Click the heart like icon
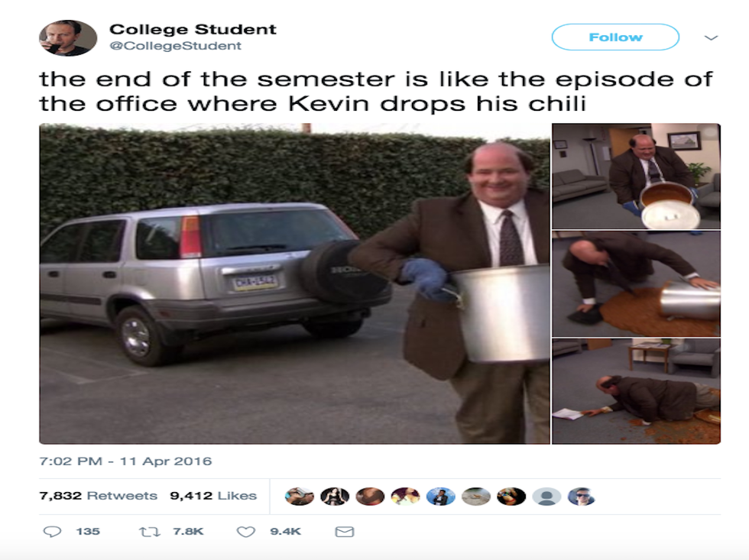 pyautogui.click(x=246, y=532)
